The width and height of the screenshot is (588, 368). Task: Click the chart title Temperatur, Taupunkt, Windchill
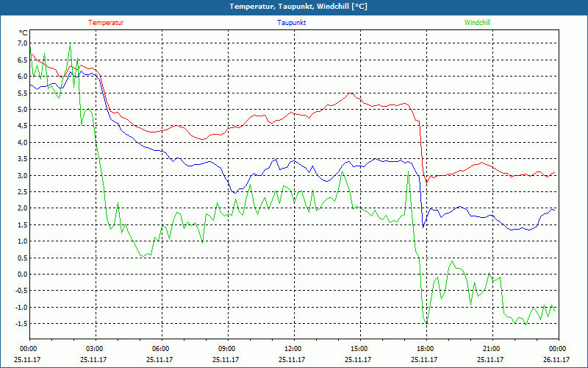298,7
